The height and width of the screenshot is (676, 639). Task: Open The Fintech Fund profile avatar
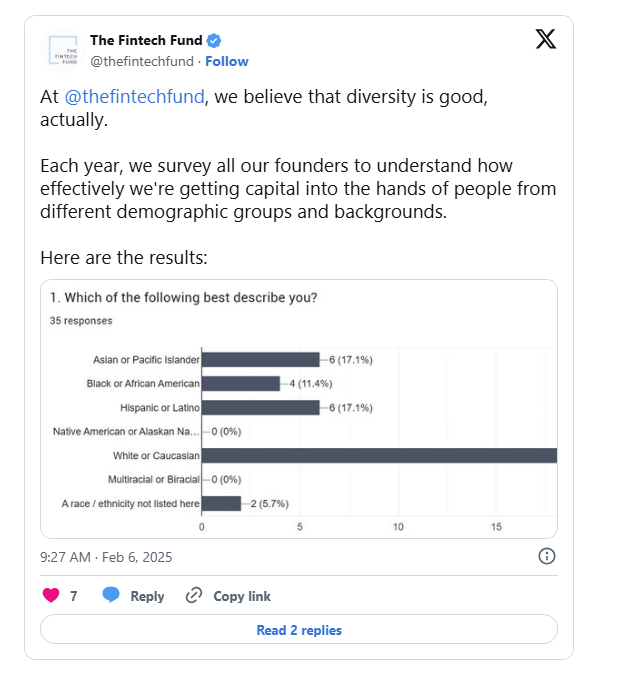pyautogui.click(x=64, y=50)
